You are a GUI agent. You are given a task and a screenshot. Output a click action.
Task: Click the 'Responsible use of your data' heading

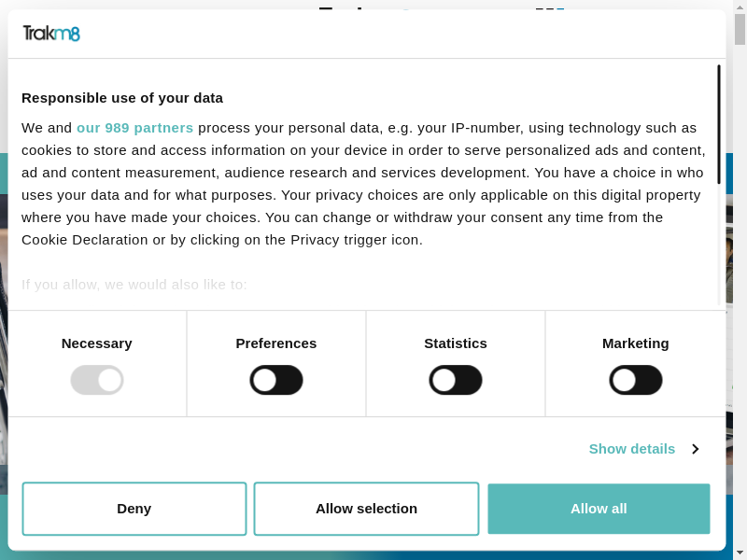point(122,98)
